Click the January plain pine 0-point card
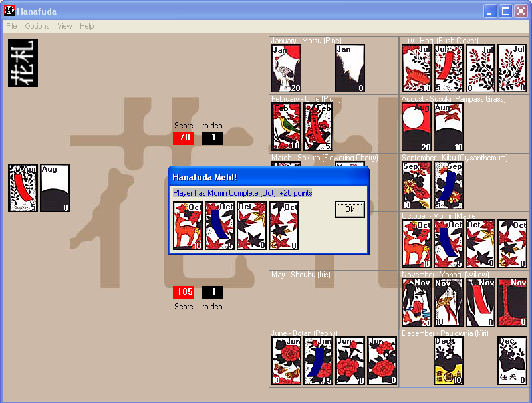The image size is (532, 403). [x=350, y=68]
